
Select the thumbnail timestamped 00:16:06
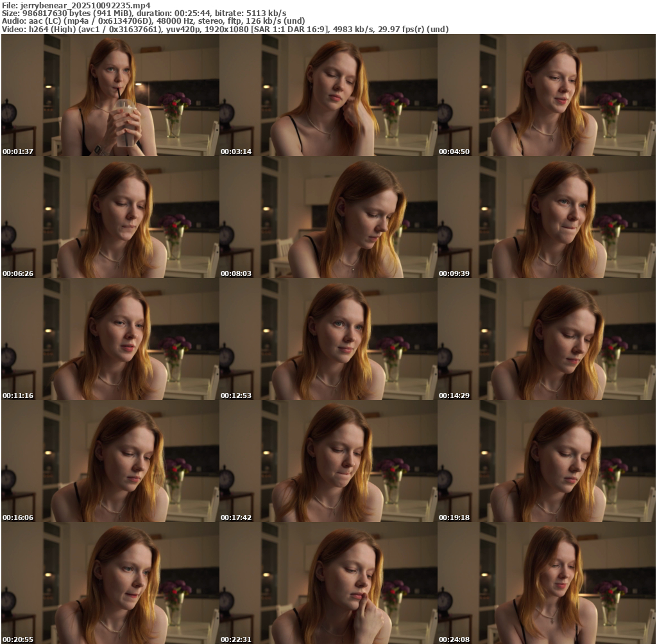[110, 461]
